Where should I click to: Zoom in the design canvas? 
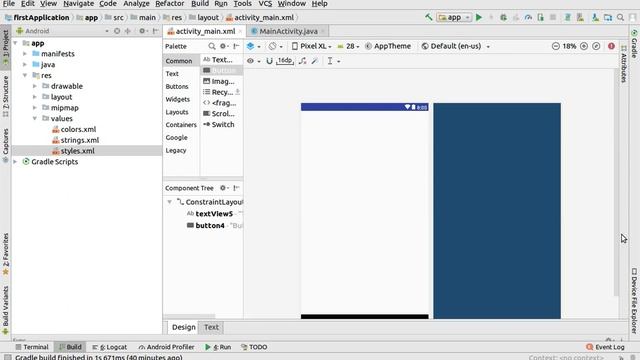[x=584, y=46]
